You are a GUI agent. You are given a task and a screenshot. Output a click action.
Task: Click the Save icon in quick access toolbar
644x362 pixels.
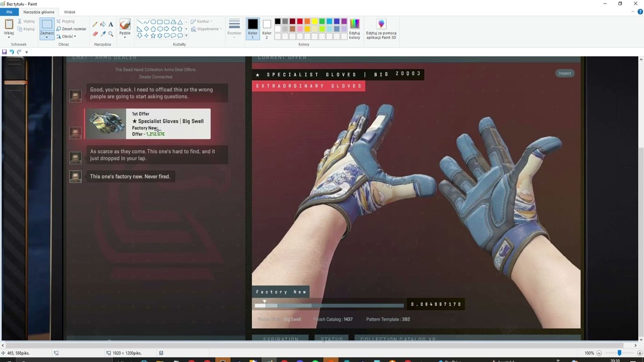tap(4, 52)
